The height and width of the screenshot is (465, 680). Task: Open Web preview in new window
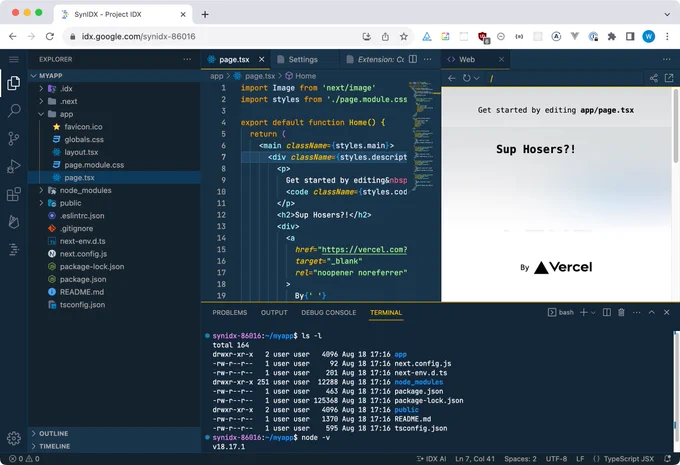(x=669, y=78)
